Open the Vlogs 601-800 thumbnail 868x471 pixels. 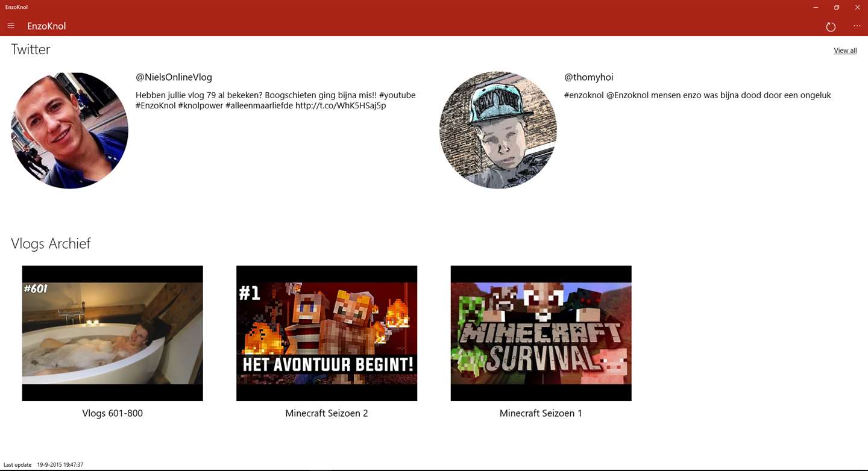[113, 333]
